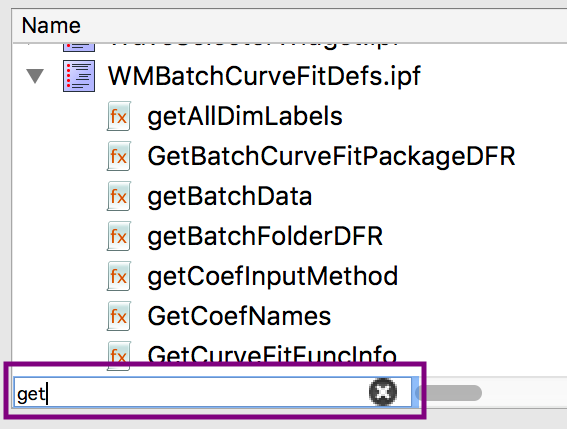The image size is (567, 429).
Task: Click the fx icon beside getCoefInputMethod
Action: 119,276
